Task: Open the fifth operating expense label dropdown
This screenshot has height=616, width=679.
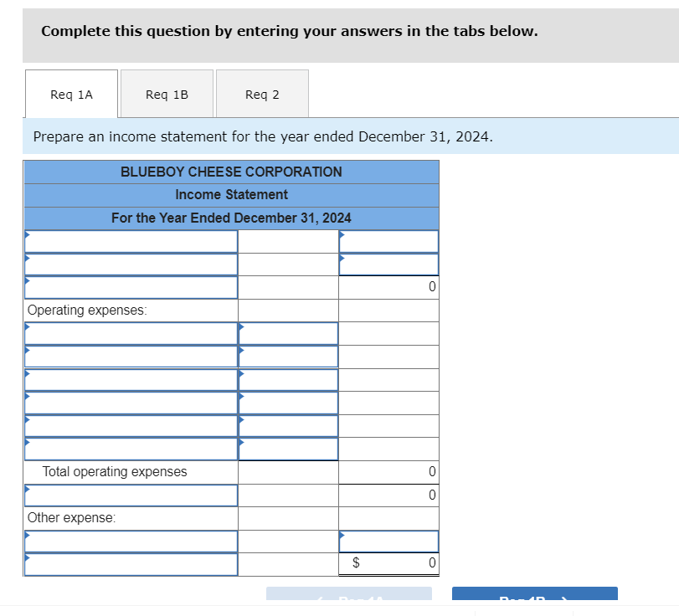Action: [131, 425]
